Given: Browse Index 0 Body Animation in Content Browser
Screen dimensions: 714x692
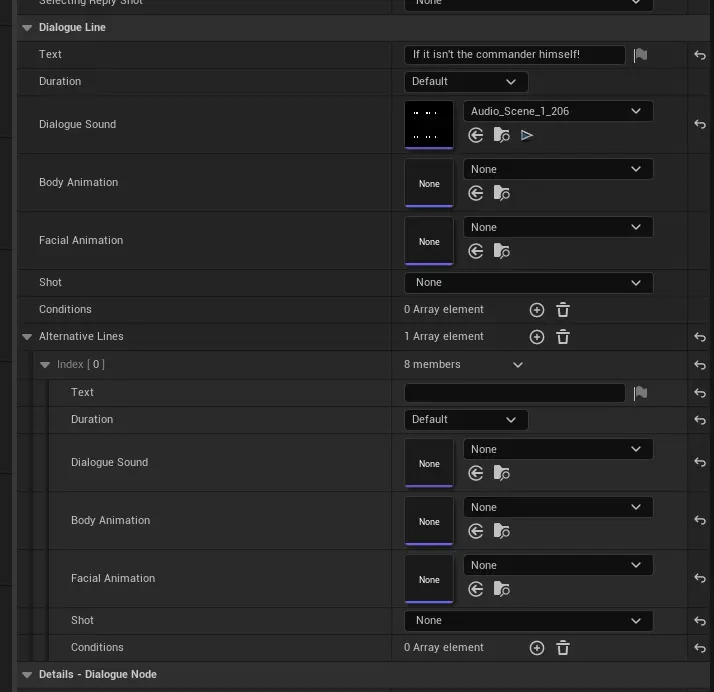Looking at the screenshot, I should pyautogui.click(x=501, y=531).
